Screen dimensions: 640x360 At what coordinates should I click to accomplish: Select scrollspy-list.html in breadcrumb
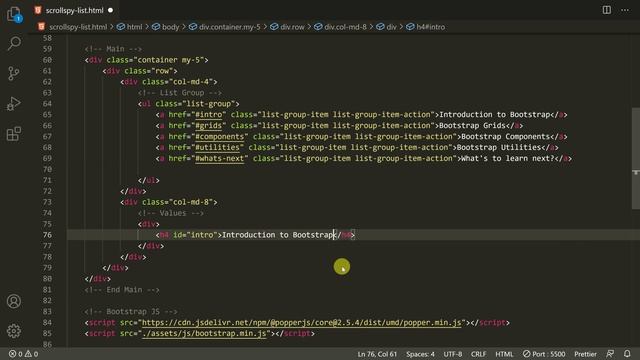[x=78, y=27]
